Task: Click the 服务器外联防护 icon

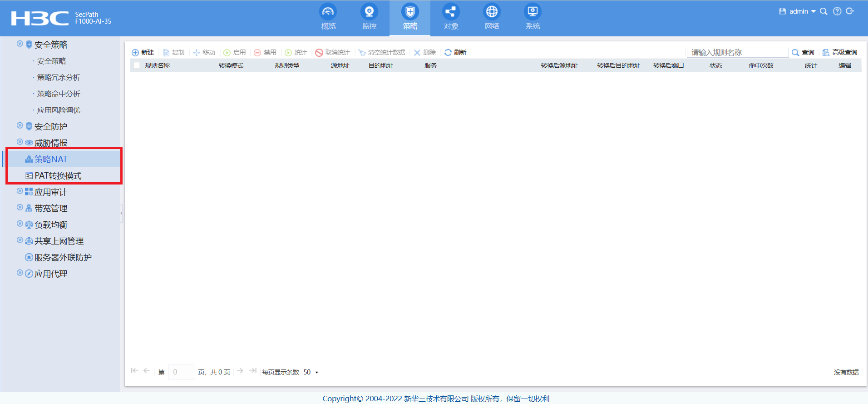Action: (x=29, y=257)
